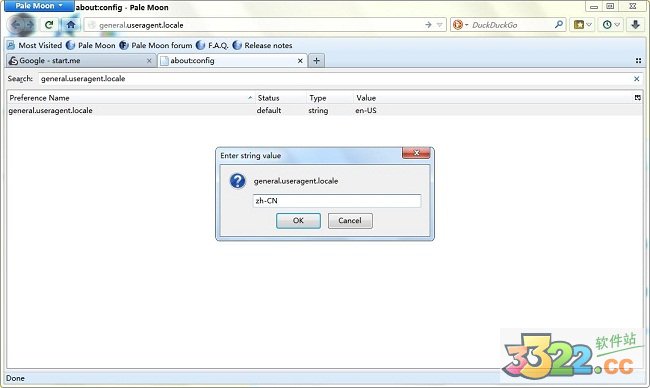Show the list-all-tabs grid button
This screenshot has width=650, height=388.
[638, 61]
